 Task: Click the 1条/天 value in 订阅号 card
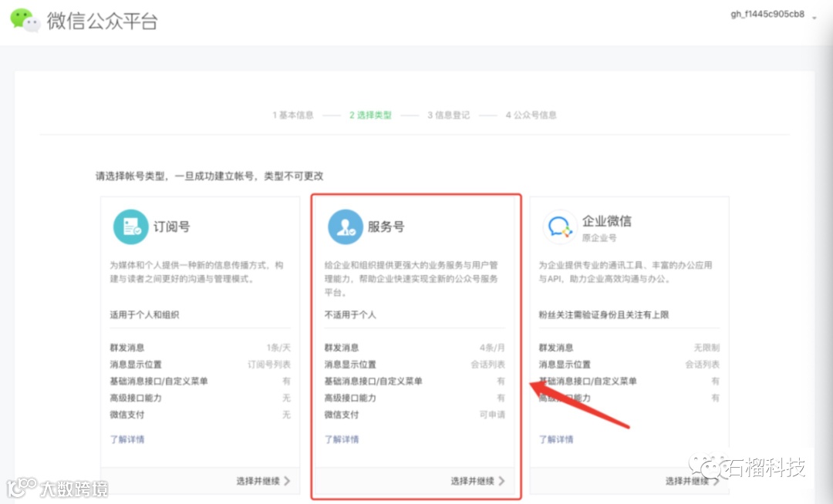coord(278,348)
